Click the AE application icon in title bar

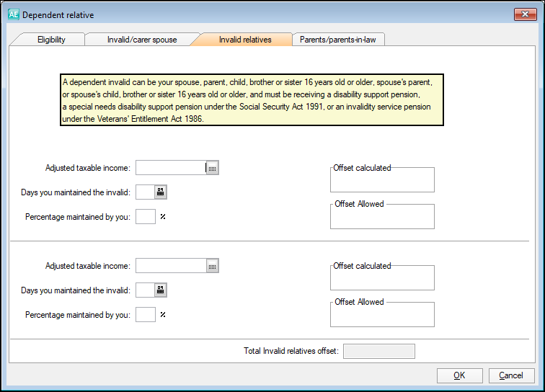coord(13,14)
